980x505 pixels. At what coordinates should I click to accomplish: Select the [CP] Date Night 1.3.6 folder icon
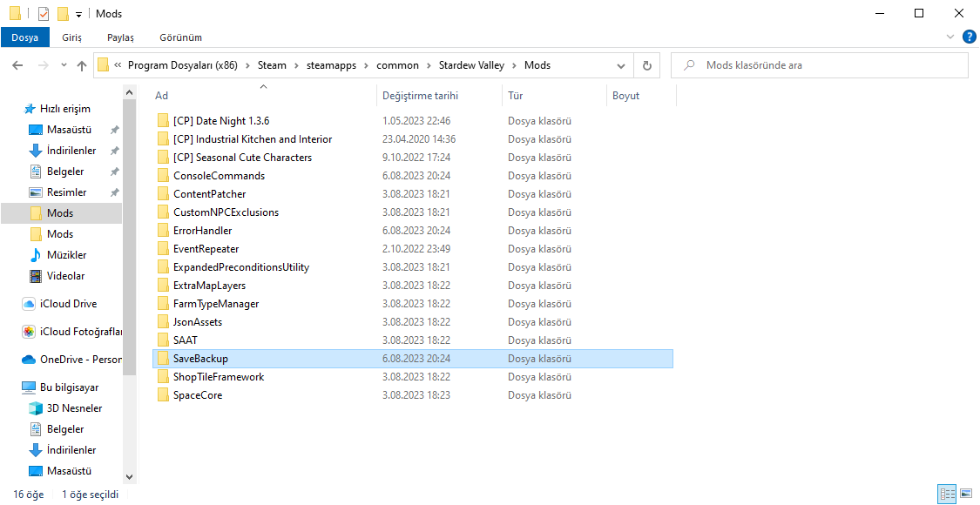pos(163,121)
